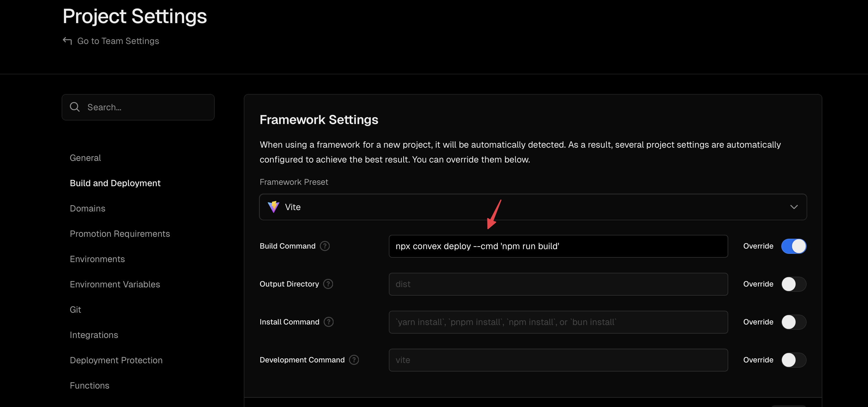Viewport: 868px width, 407px height.
Task: Click the Build Command help icon
Action: (324, 246)
